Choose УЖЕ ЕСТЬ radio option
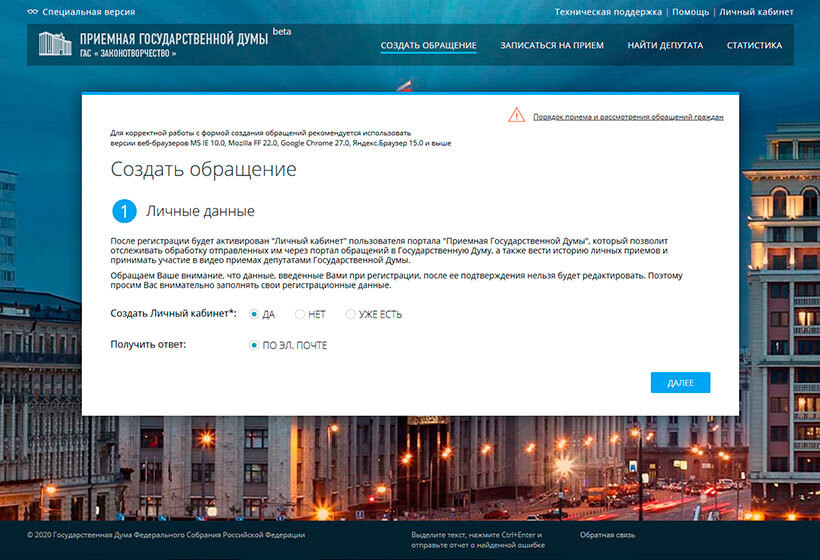Viewport: 820px width, 560px height. pos(351,314)
